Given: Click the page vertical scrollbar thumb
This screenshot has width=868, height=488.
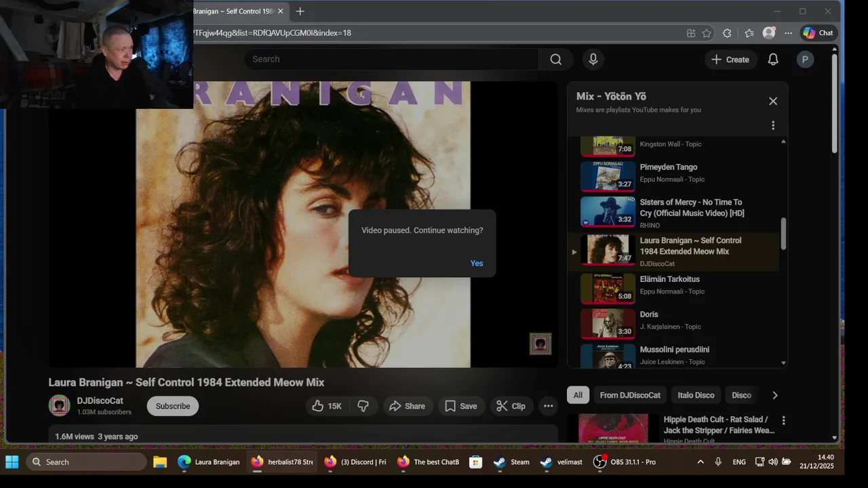Looking at the screenshot, I should tap(834, 103).
